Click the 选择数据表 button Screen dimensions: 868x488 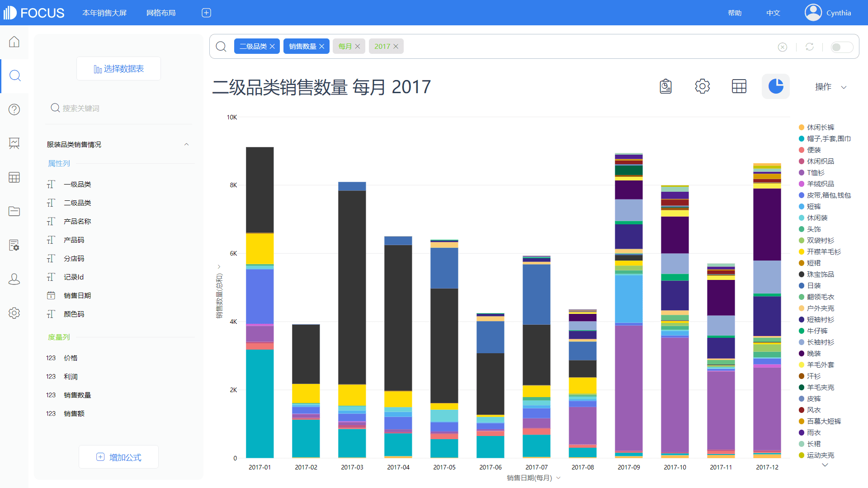tap(118, 69)
